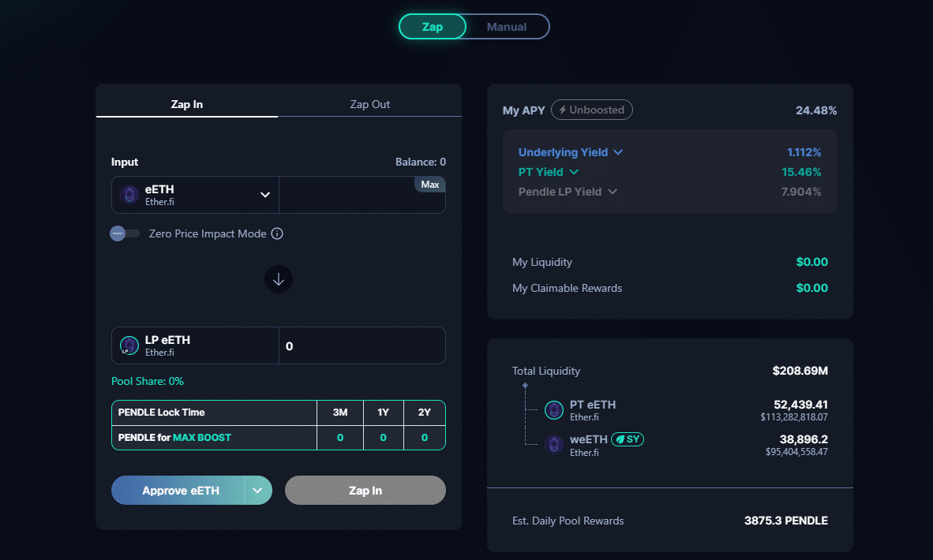Open the eETH token selector dropdown
The height and width of the screenshot is (560, 933).
pyautogui.click(x=265, y=195)
